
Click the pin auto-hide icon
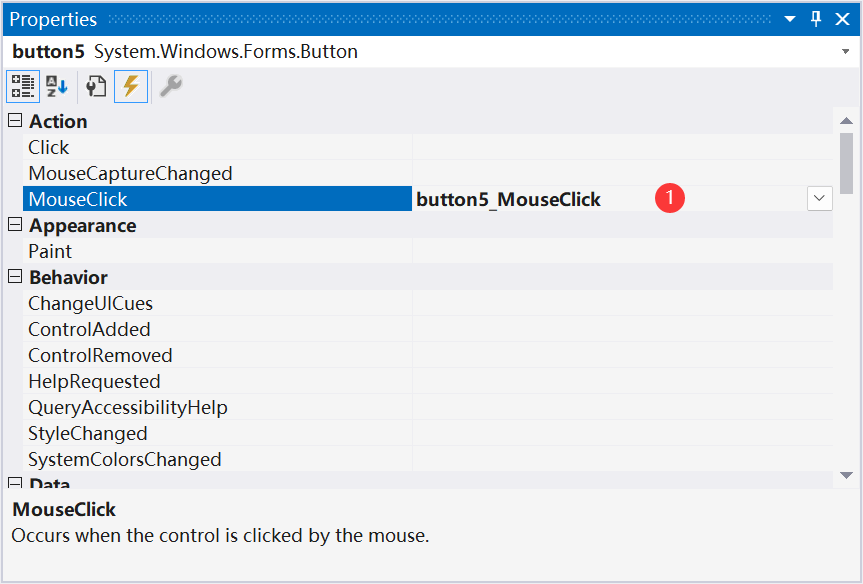pyautogui.click(x=816, y=19)
